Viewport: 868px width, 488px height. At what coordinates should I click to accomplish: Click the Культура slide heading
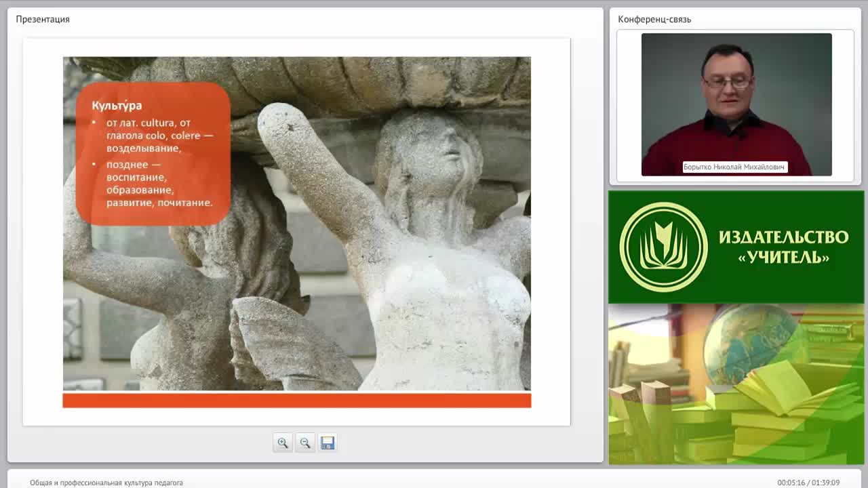point(117,106)
